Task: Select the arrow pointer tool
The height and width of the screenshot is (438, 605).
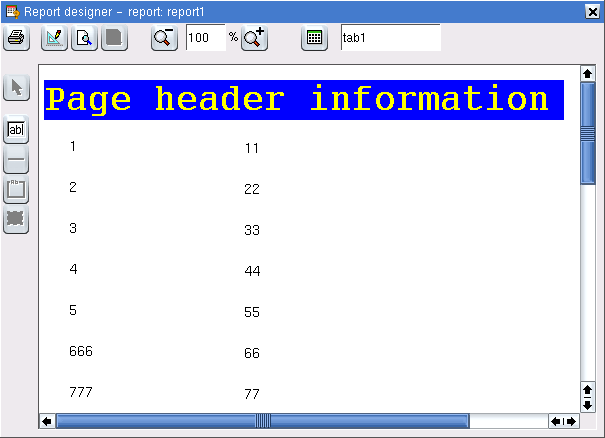Action: pyautogui.click(x=16, y=88)
